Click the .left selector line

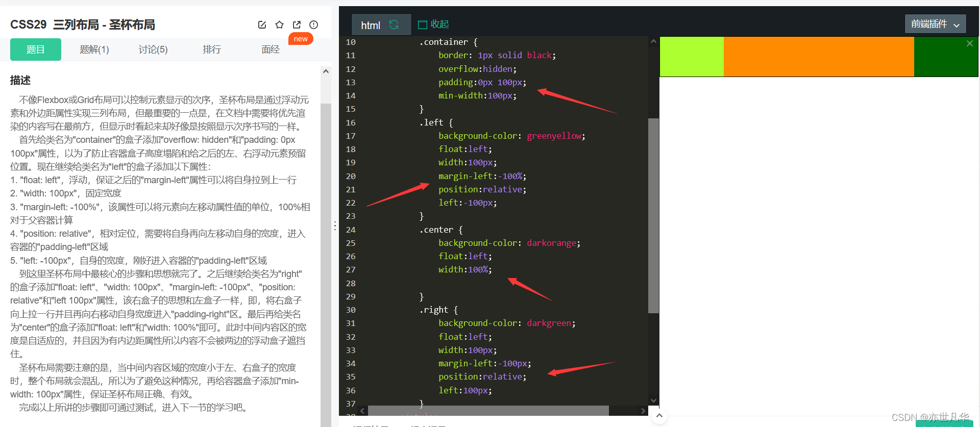coord(436,122)
